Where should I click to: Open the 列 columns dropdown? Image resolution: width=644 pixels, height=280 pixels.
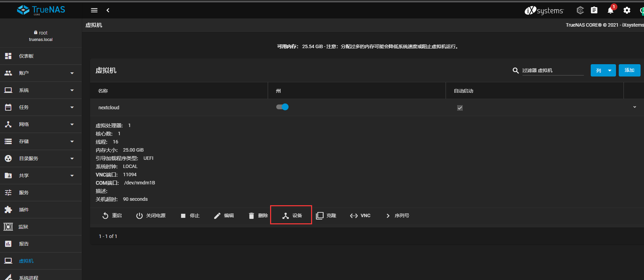(603, 70)
